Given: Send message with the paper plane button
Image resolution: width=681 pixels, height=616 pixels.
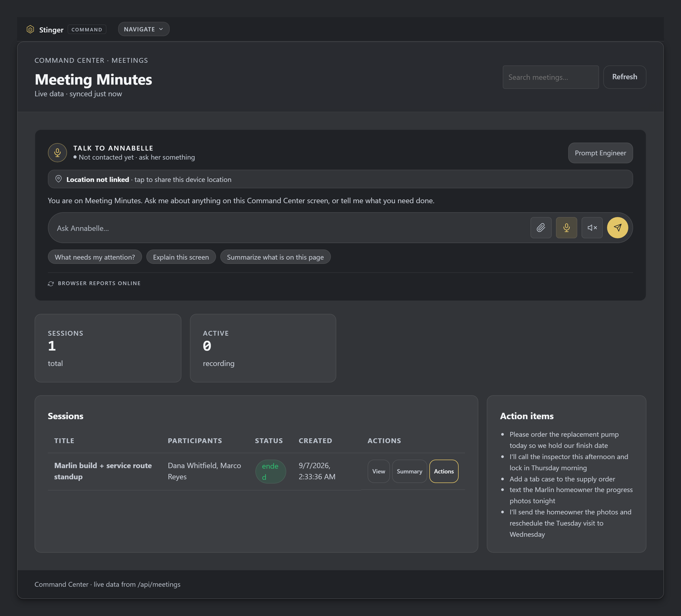Looking at the screenshot, I should 617,228.
